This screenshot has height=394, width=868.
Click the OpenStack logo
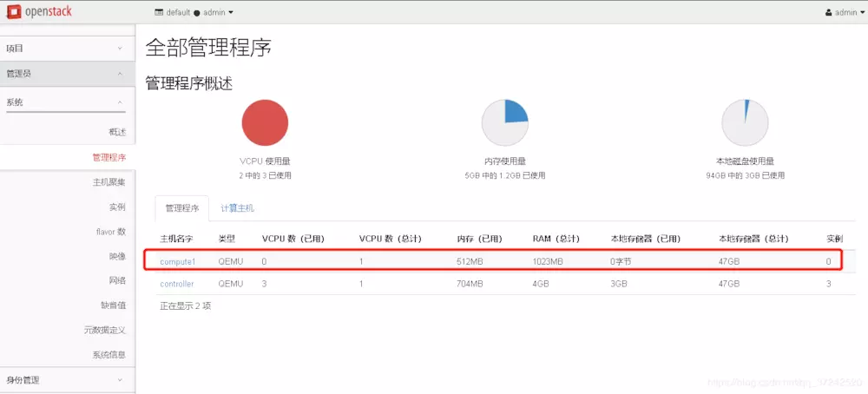pyautogui.click(x=40, y=11)
